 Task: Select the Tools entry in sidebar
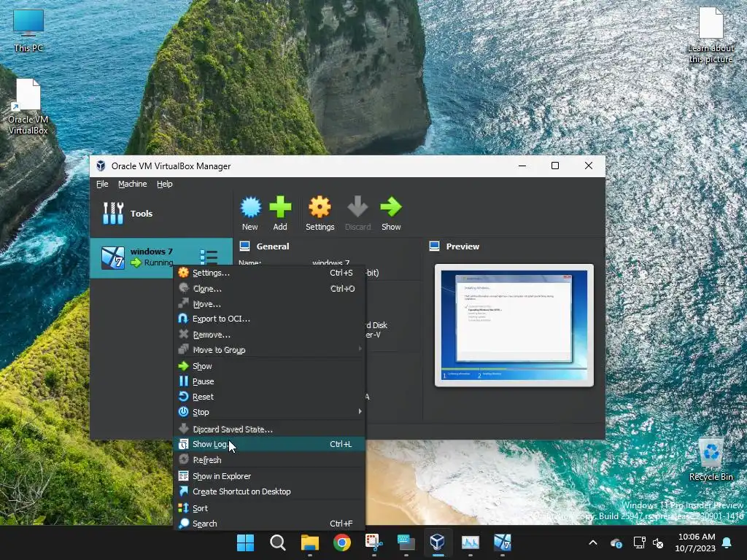pyautogui.click(x=161, y=214)
